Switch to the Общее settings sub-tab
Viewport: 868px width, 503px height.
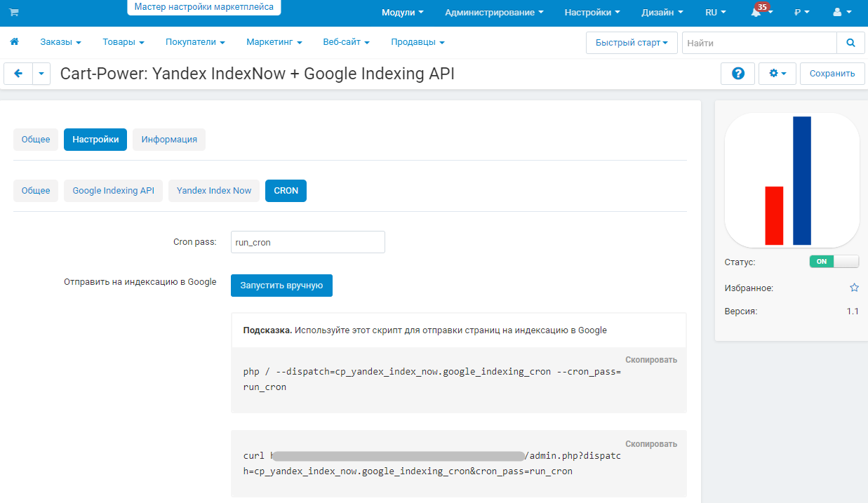point(36,191)
